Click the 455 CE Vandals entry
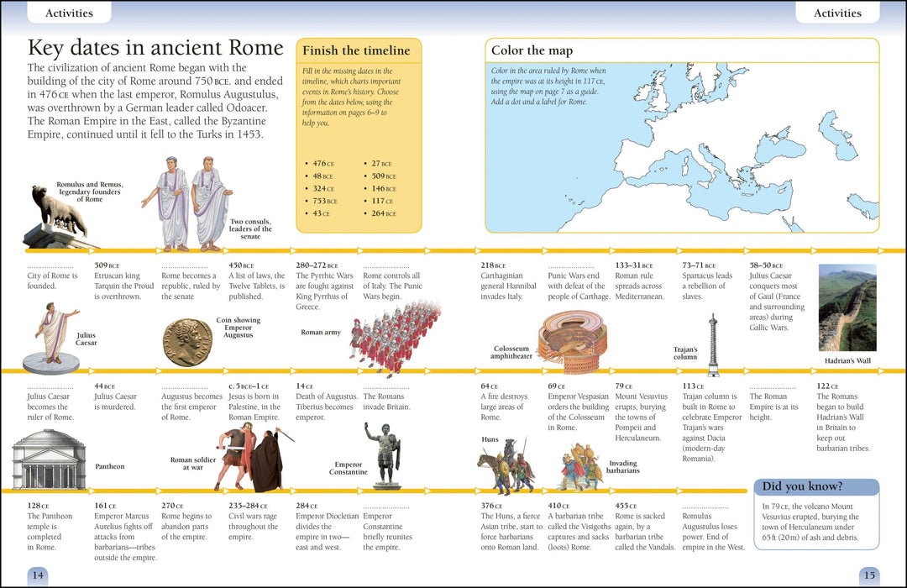 tap(646, 527)
